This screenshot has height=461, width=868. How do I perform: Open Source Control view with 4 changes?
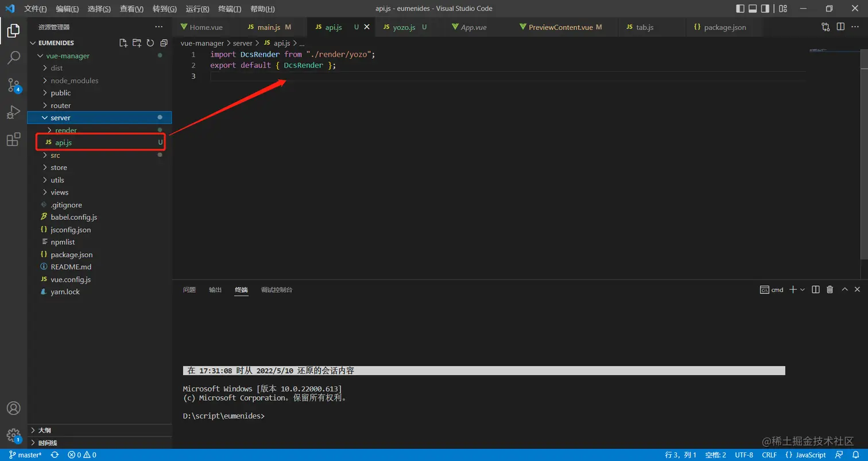(x=13, y=86)
